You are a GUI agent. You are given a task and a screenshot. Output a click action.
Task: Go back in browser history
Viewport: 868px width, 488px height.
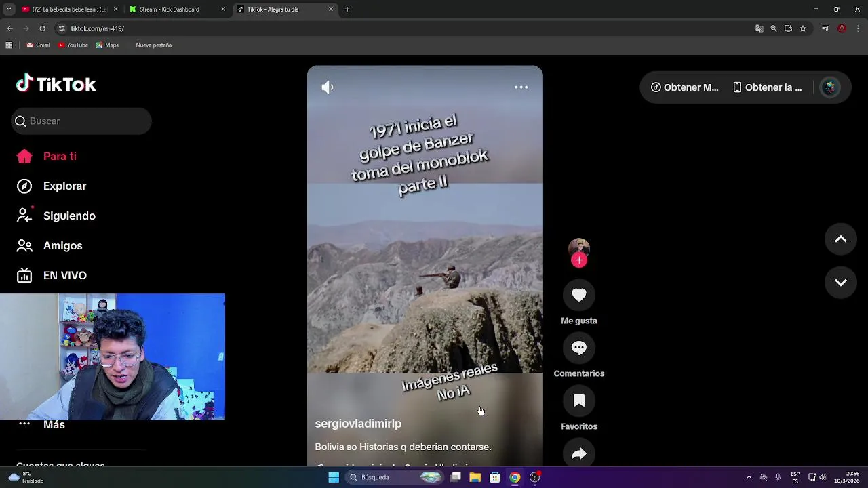point(9,28)
